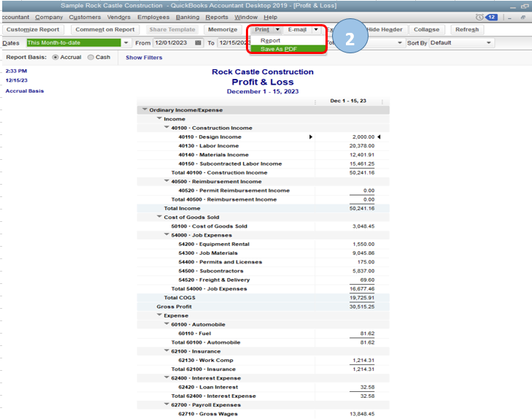The width and height of the screenshot is (532, 419).
Task: Click the 54400 Permits and Licenses row
Action: pos(263,262)
